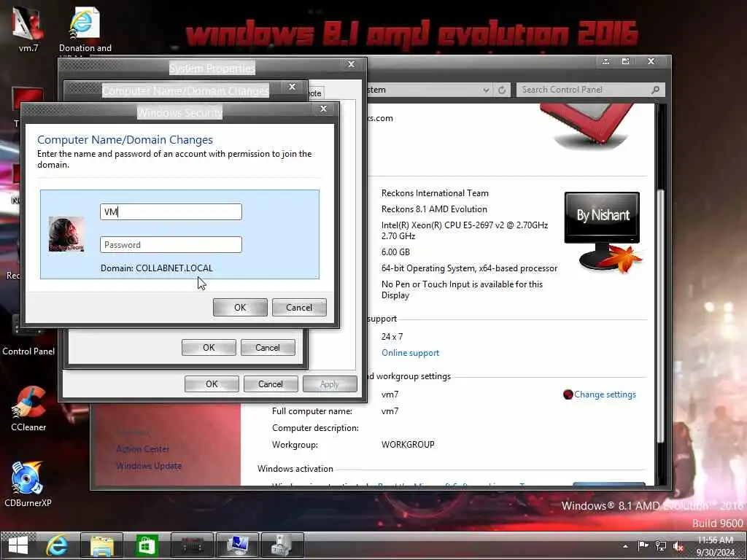Open the Windows Store taskbar icon
Image resolution: width=747 pixels, height=560 pixels.
click(x=147, y=545)
